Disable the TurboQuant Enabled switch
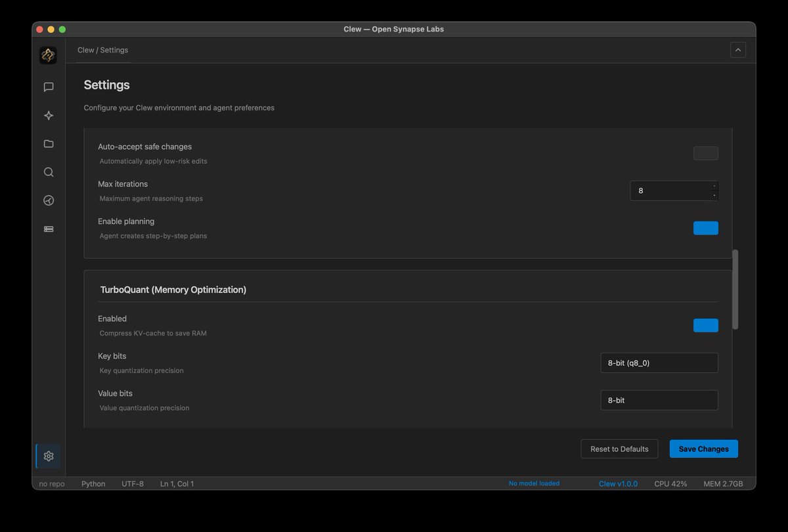 point(706,325)
